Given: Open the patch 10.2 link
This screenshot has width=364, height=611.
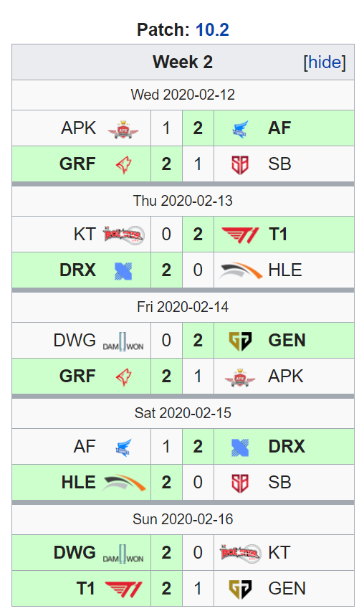Looking at the screenshot, I should (212, 29).
